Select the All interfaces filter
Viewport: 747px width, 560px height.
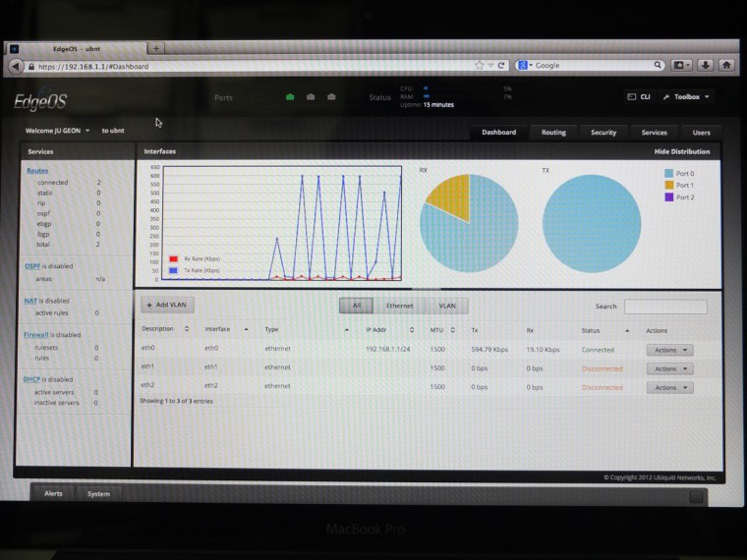357,306
